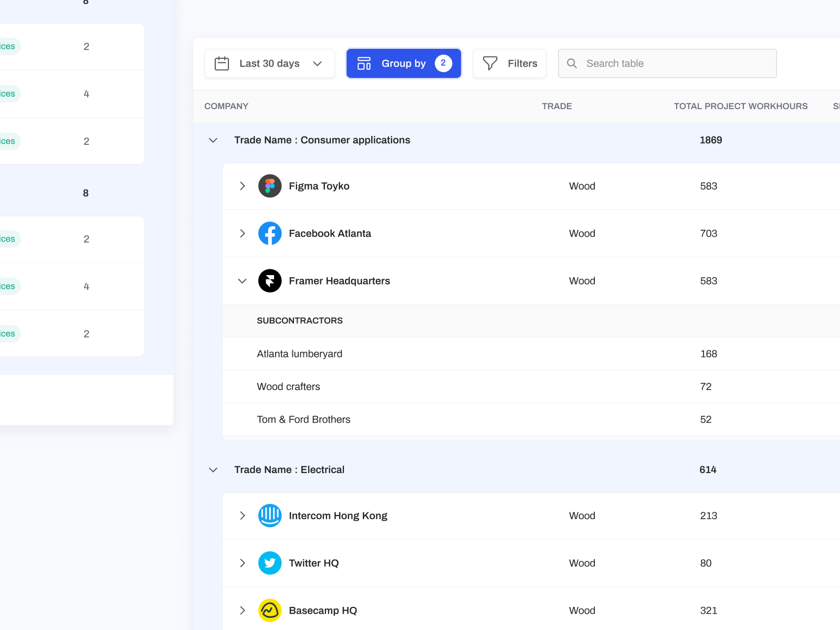Expand the Facebook Atlanta row

(x=242, y=234)
